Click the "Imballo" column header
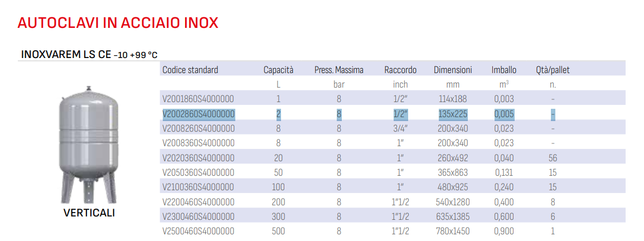Viewport: 644px width, 241px height. [504, 70]
